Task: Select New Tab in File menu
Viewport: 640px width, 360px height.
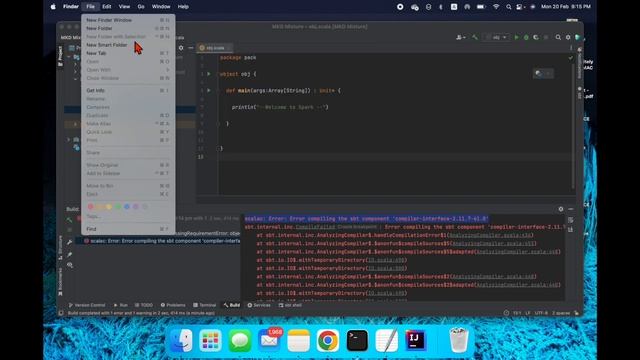Action: (x=128, y=53)
